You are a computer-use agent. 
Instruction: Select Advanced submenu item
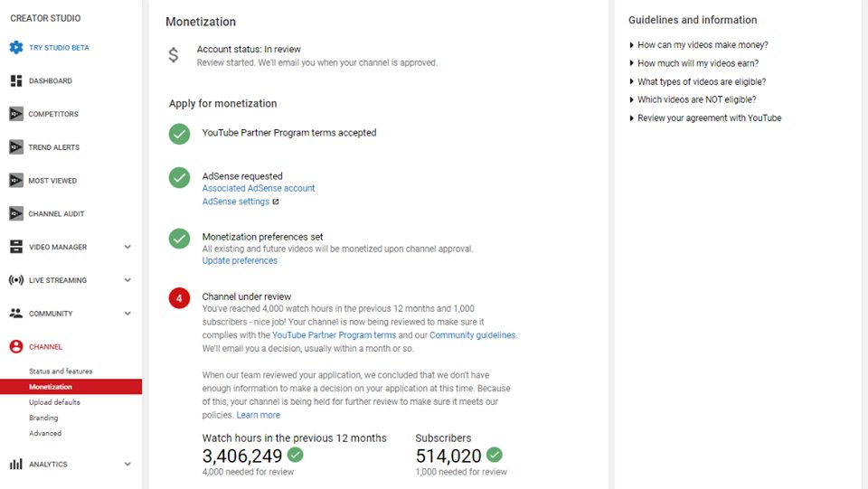coord(45,433)
